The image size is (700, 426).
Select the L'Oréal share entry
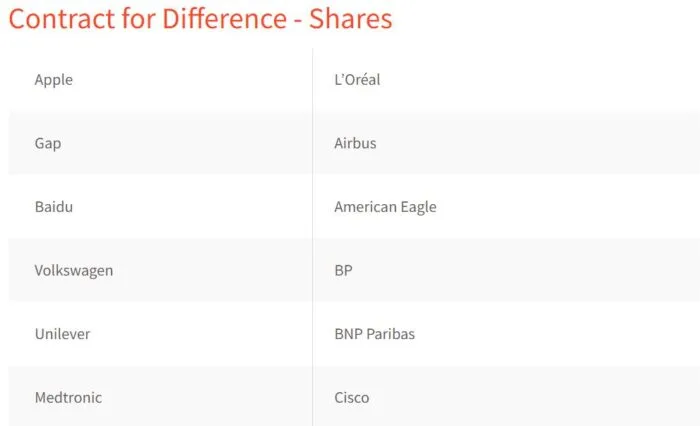pos(357,79)
